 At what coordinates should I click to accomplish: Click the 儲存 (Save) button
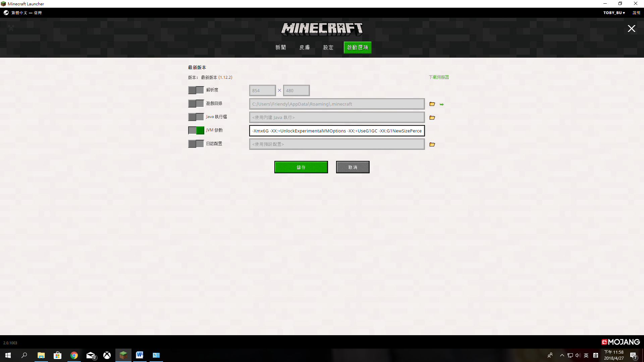(x=301, y=167)
